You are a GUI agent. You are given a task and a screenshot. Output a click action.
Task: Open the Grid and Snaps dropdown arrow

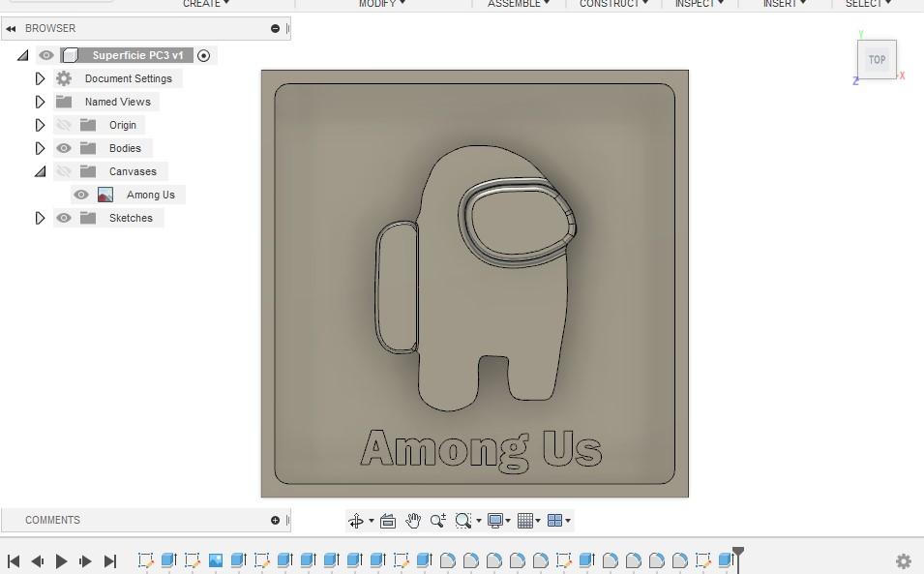coord(538,521)
